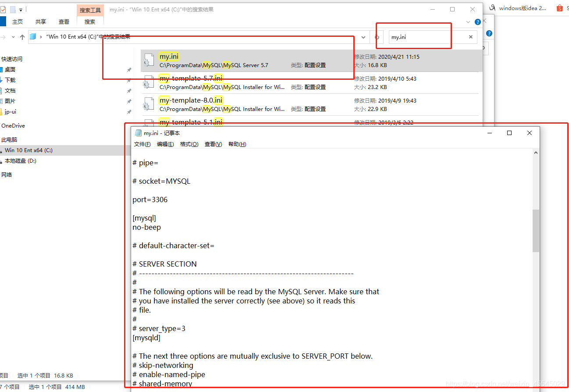The height and width of the screenshot is (392, 569).
Task: Click the no-beep line in Notepad
Action: coord(147,227)
